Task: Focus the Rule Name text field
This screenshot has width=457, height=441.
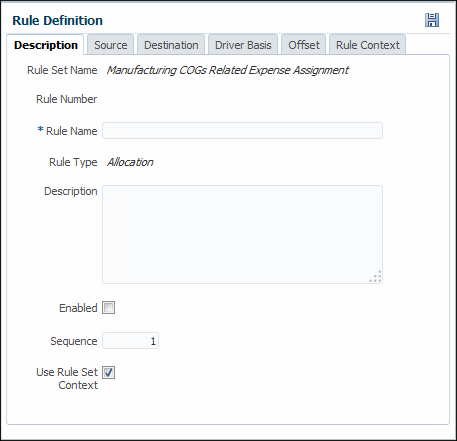Action: pos(242,130)
